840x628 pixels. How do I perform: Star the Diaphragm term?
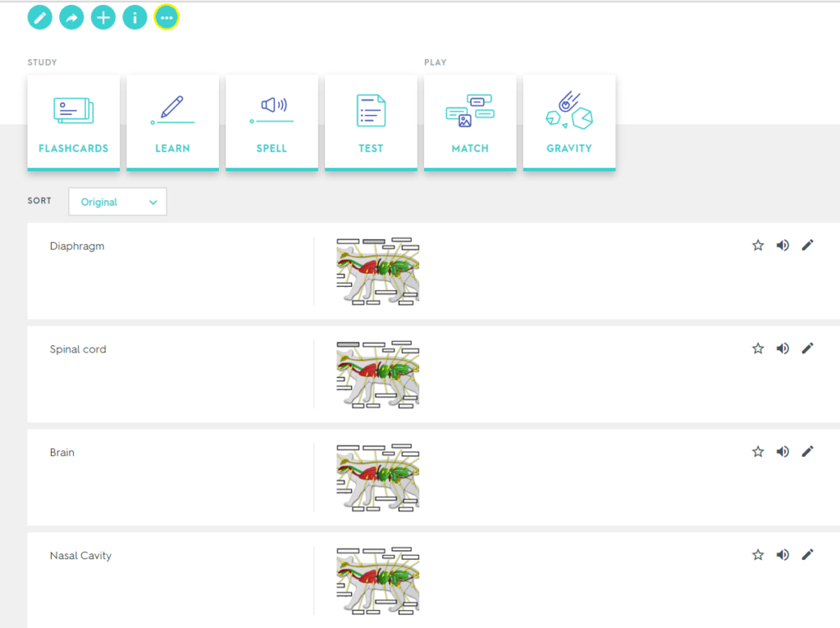tap(757, 245)
